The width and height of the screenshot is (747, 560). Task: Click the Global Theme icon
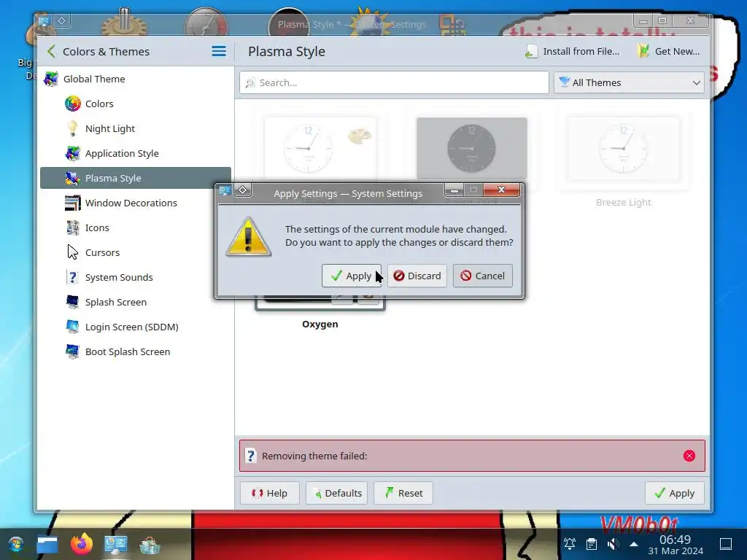point(51,79)
